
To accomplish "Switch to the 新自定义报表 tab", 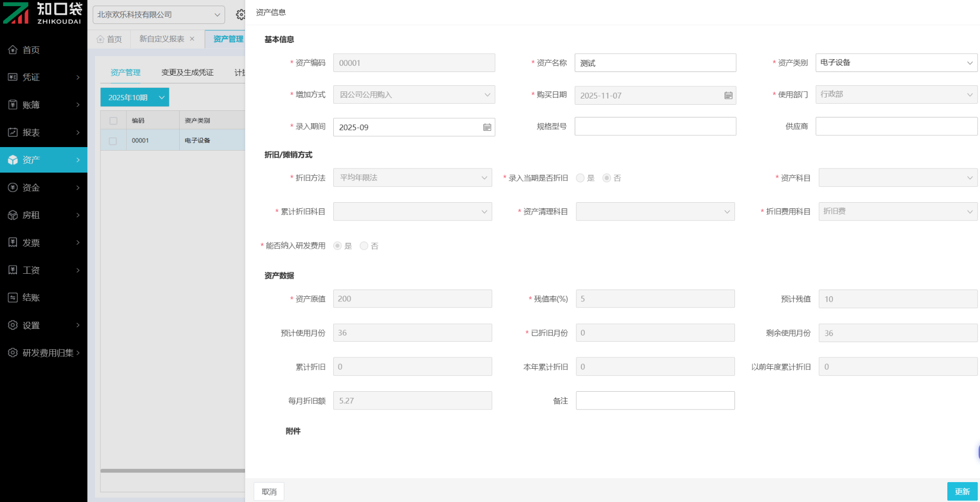I will (161, 39).
